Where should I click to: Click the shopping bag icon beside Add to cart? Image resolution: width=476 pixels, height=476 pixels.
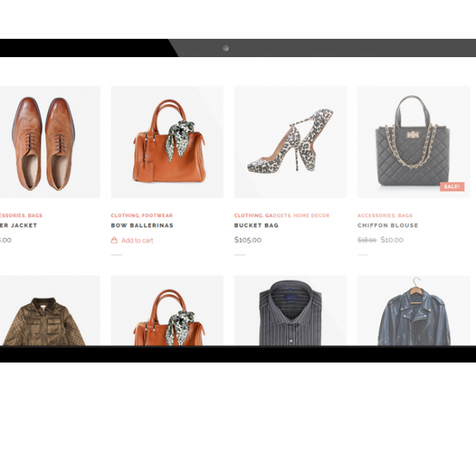click(x=113, y=240)
